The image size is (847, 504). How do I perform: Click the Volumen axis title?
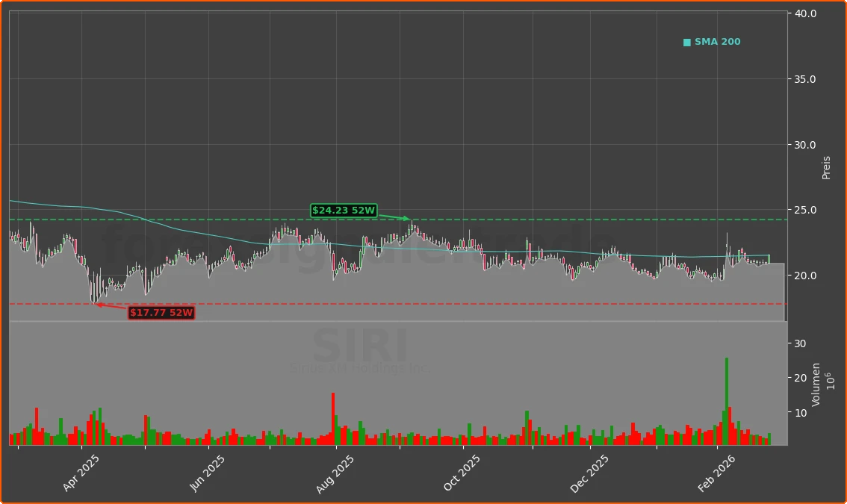(x=816, y=384)
